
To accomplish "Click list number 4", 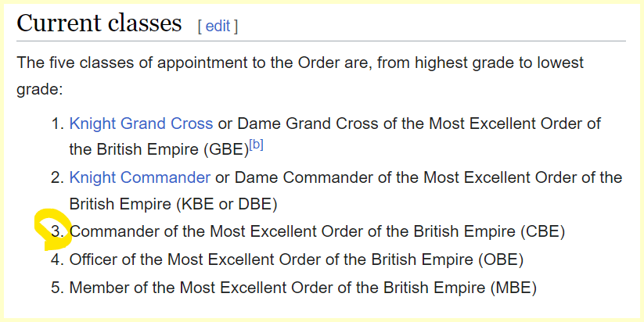I will click(56, 259).
